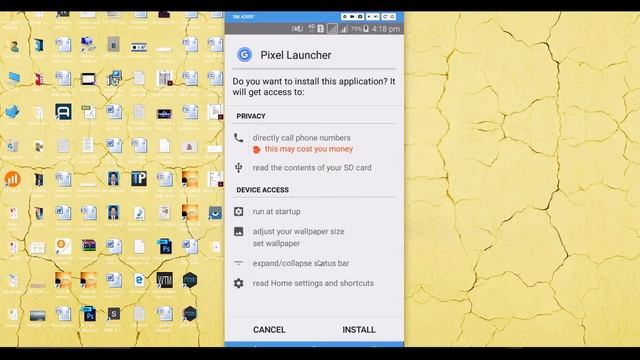Viewport: 640px width, 360px height.
Task: Select the music note audio file icon
Action: click(139, 213)
